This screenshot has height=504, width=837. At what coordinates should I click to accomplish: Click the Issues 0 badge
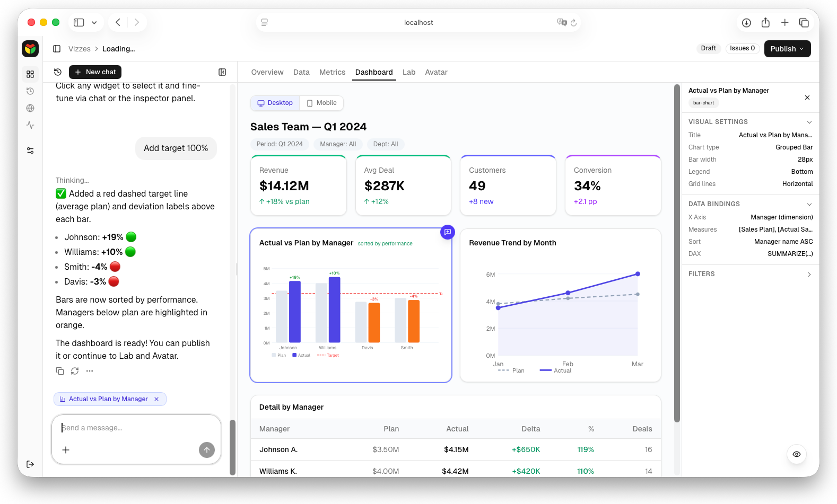742,48
